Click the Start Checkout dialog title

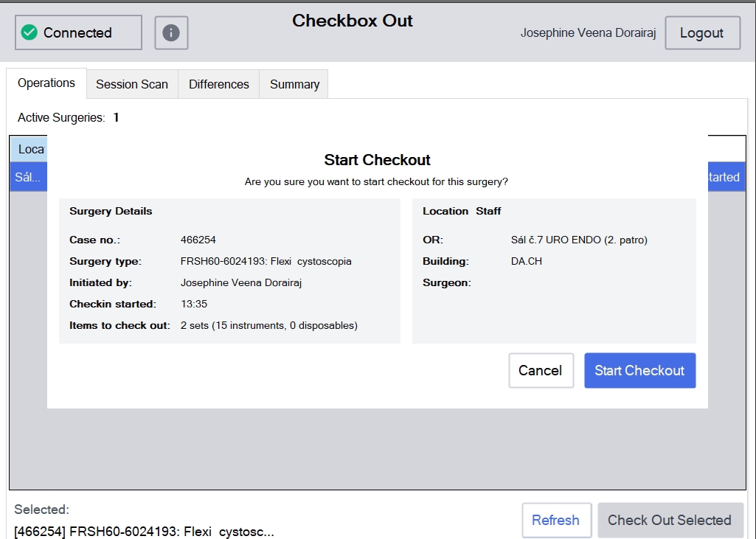click(377, 159)
